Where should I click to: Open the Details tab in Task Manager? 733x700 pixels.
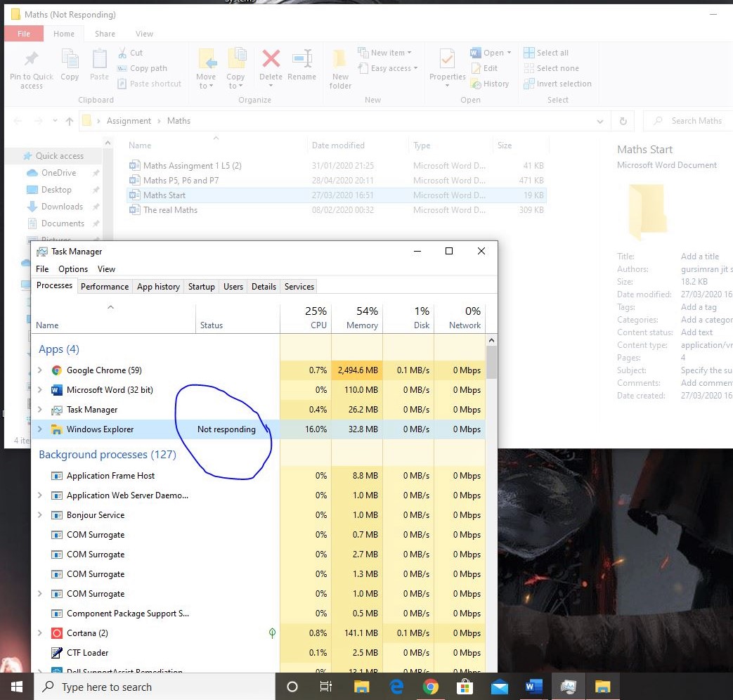pos(264,287)
